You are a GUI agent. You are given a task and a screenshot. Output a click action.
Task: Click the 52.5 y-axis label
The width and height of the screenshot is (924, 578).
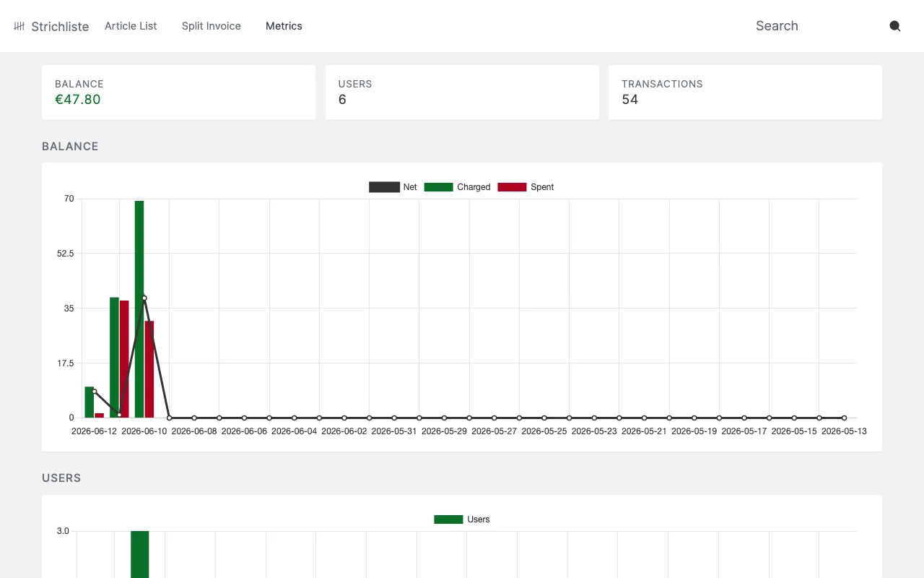pos(66,254)
